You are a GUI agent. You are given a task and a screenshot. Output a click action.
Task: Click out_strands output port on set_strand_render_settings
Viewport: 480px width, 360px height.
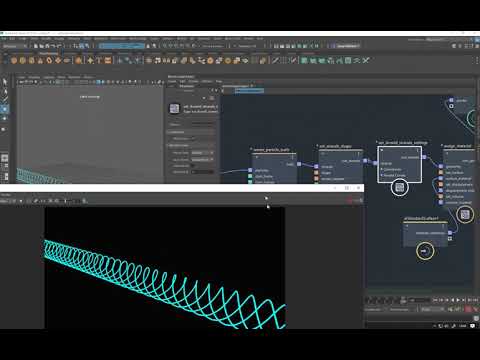(x=424, y=157)
